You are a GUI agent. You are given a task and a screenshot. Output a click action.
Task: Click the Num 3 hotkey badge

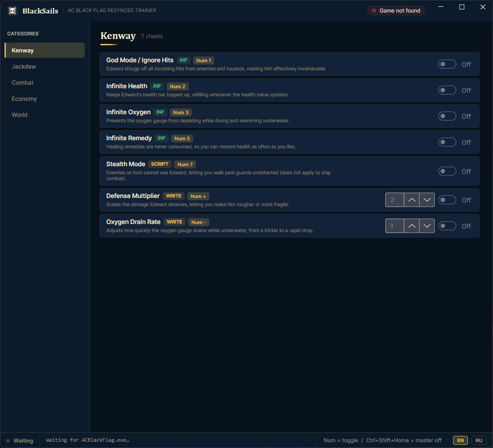tap(181, 112)
